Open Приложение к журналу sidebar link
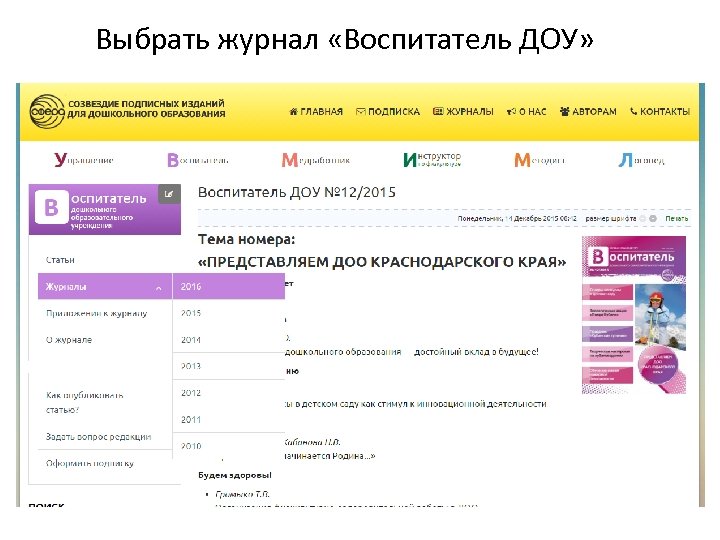Screen dimensions: 720x540 point(96,313)
